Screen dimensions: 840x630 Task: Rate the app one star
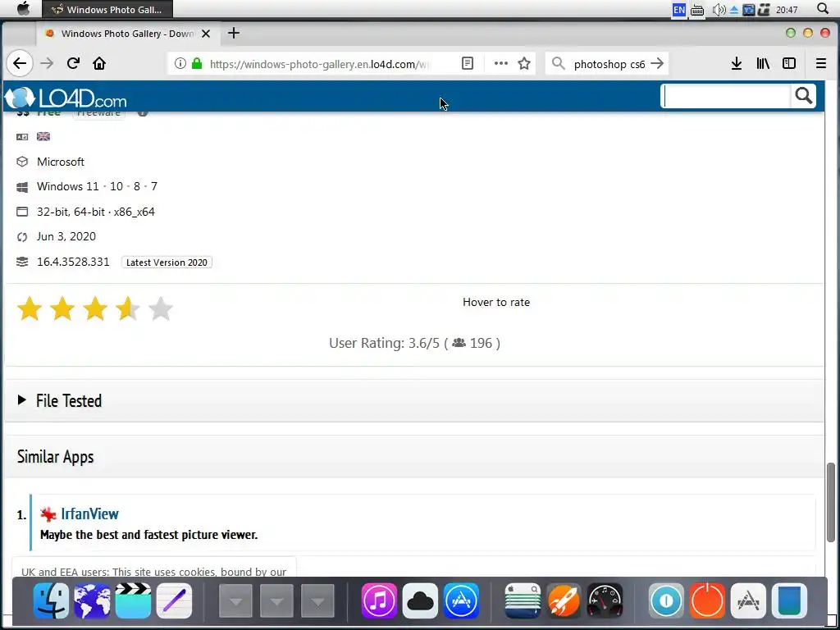(30, 309)
